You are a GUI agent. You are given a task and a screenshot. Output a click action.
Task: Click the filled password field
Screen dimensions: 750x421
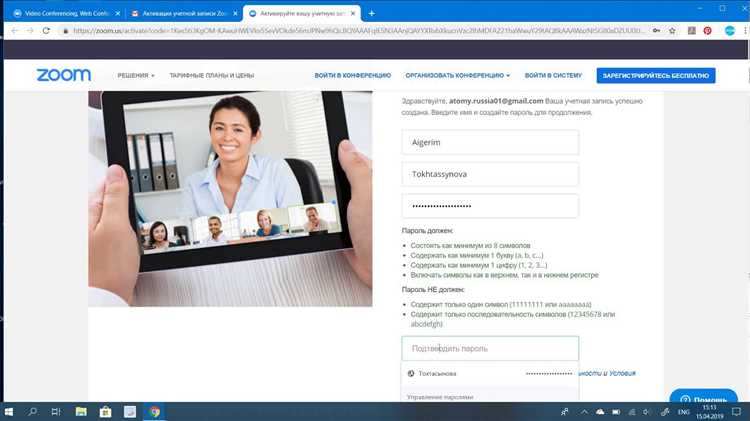(x=490, y=206)
